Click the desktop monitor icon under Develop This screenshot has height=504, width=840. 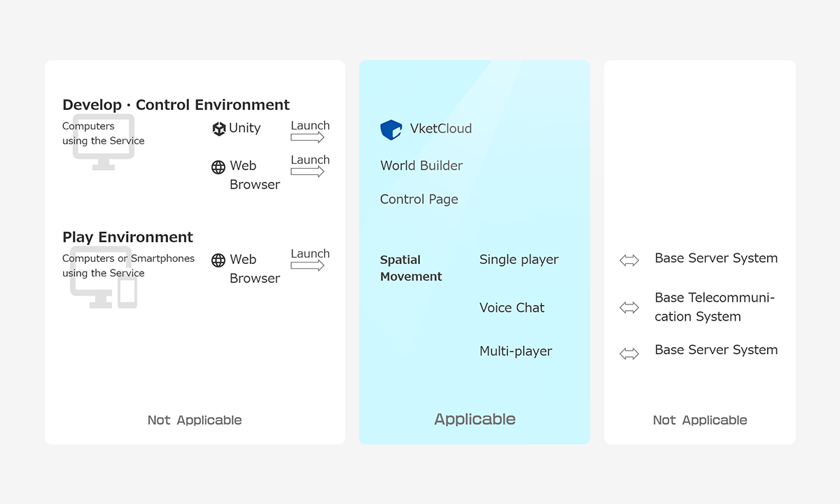tap(104, 143)
